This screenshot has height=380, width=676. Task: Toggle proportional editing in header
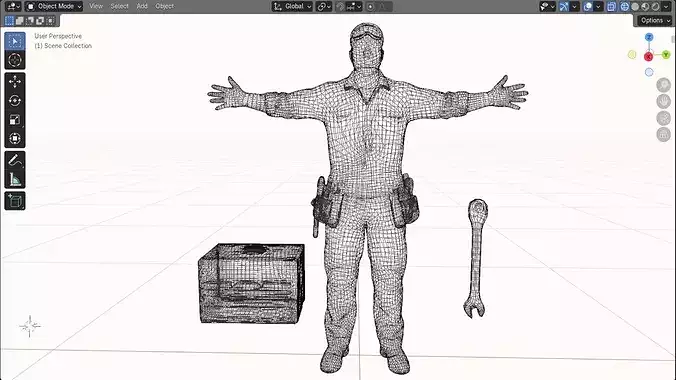[370, 6]
